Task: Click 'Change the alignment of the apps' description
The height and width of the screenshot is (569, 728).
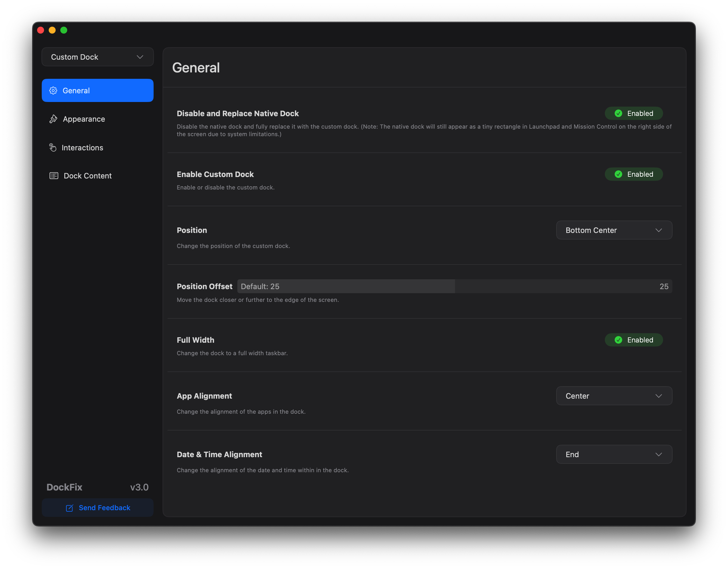Action: click(241, 412)
